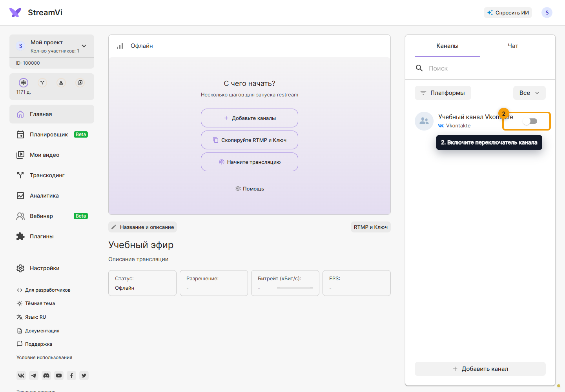The width and height of the screenshot is (565, 392).
Task: Click the bitrate progress bar
Action: pyautogui.click(x=295, y=288)
